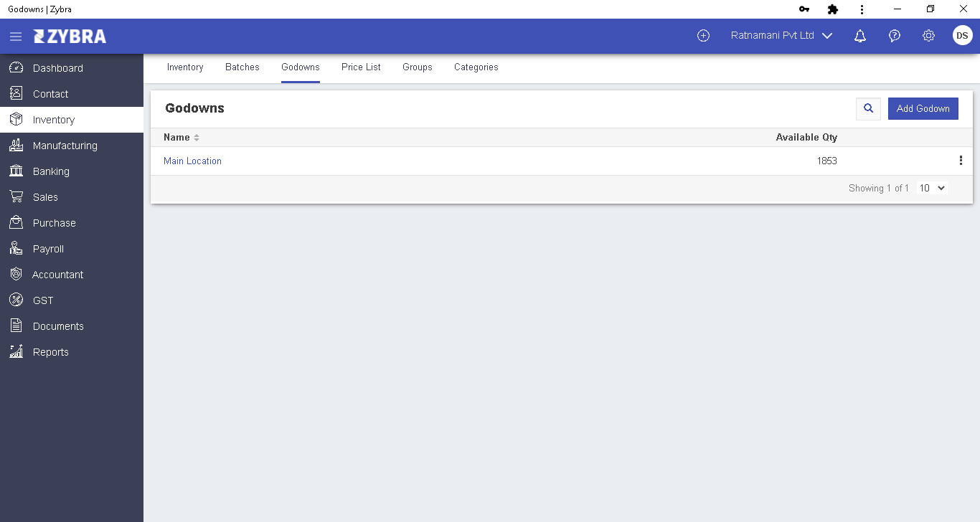Viewport: 980px width, 522px height.
Task: Toggle the hamburger sidebar menu
Action: click(15, 37)
